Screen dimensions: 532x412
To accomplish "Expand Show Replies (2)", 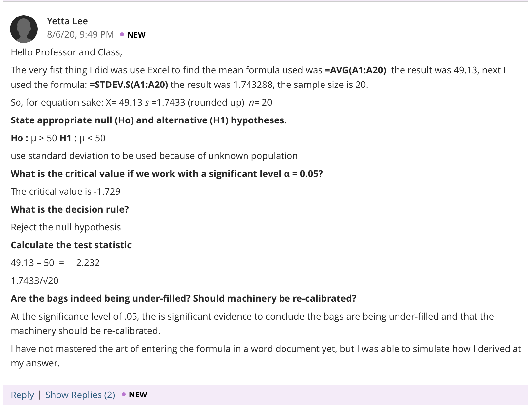I will [80, 395].
